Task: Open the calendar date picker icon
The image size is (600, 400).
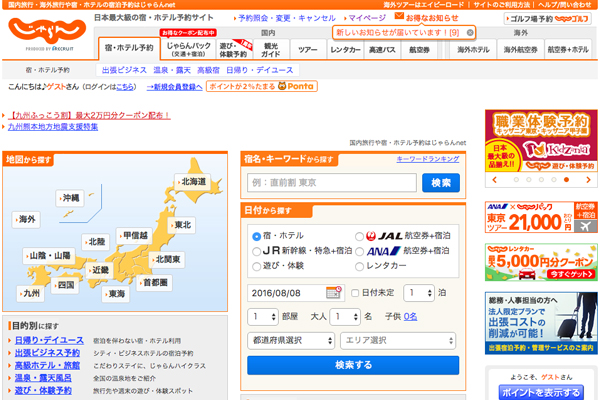Action: click(334, 292)
